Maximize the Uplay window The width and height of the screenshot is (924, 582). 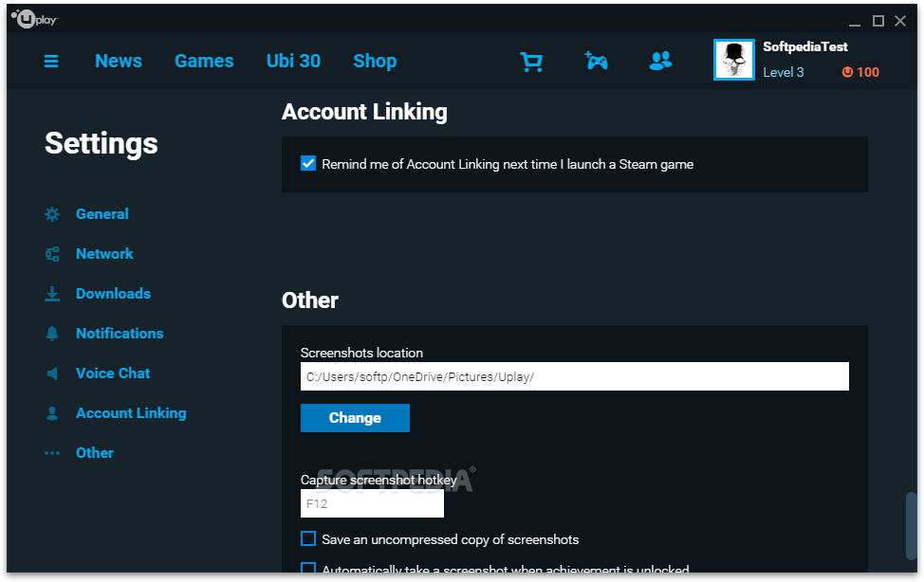[878, 21]
